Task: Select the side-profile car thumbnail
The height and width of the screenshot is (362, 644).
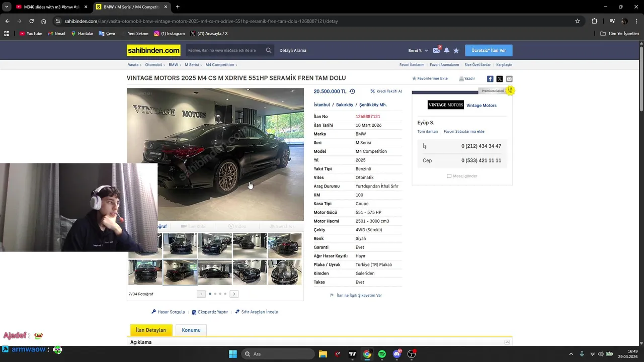Action: coord(215,272)
